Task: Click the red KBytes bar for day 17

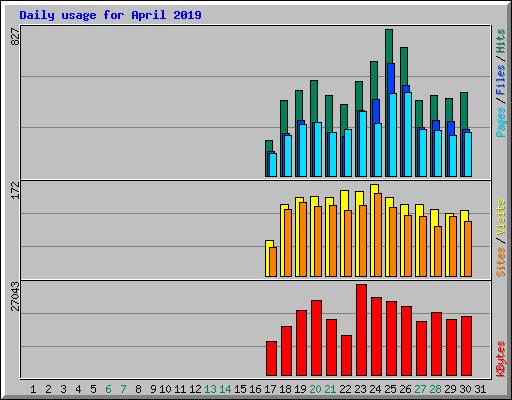Action: coord(271,359)
